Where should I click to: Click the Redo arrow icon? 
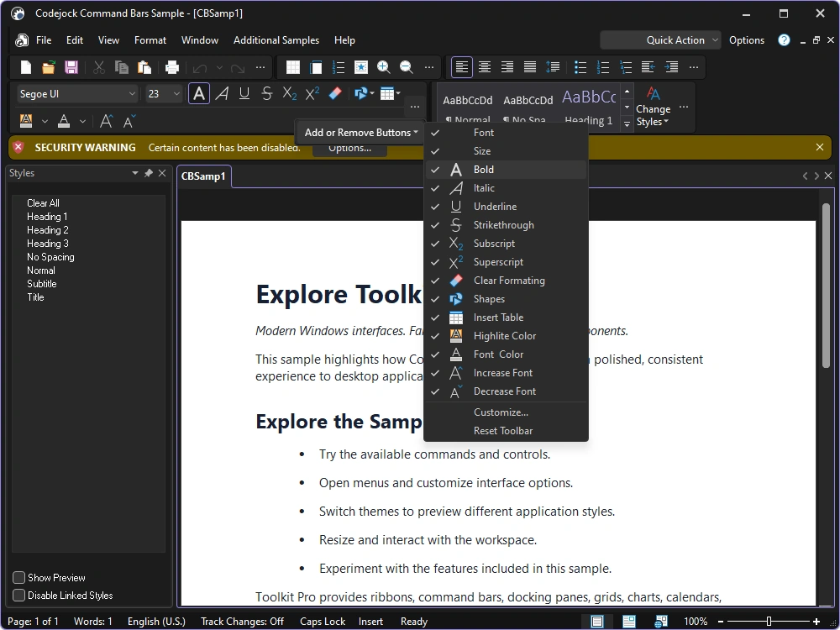coord(238,67)
